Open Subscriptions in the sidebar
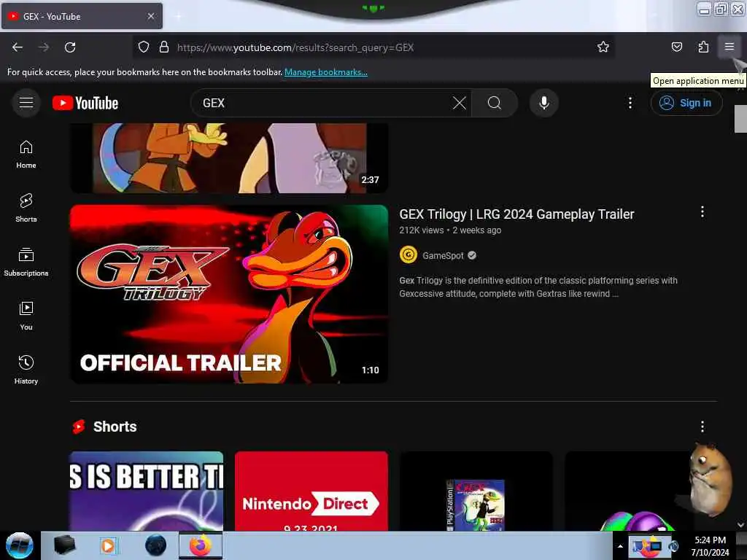Image resolution: width=747 pixels, height=560 pixels. 26,262
